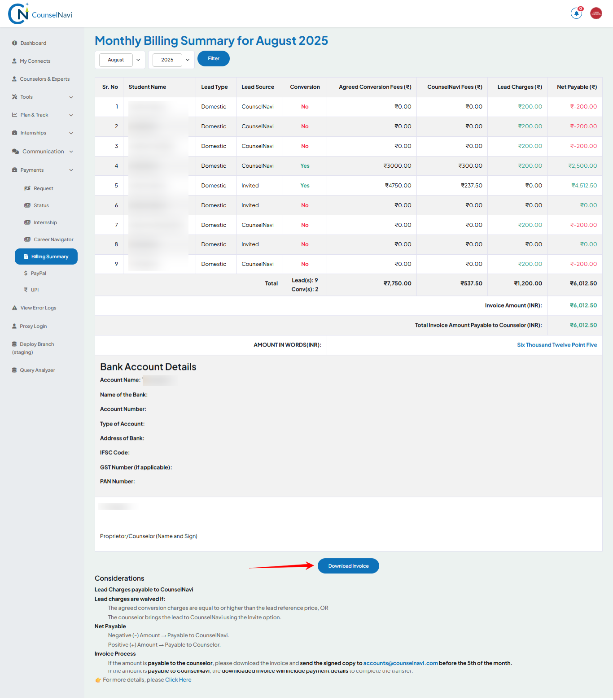Open the year selector dropdown
The image size is (613, 700).
[x=171, y=59]
